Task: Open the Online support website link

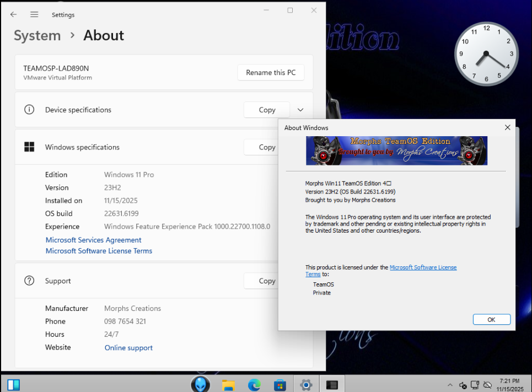Action: (128, 348)
